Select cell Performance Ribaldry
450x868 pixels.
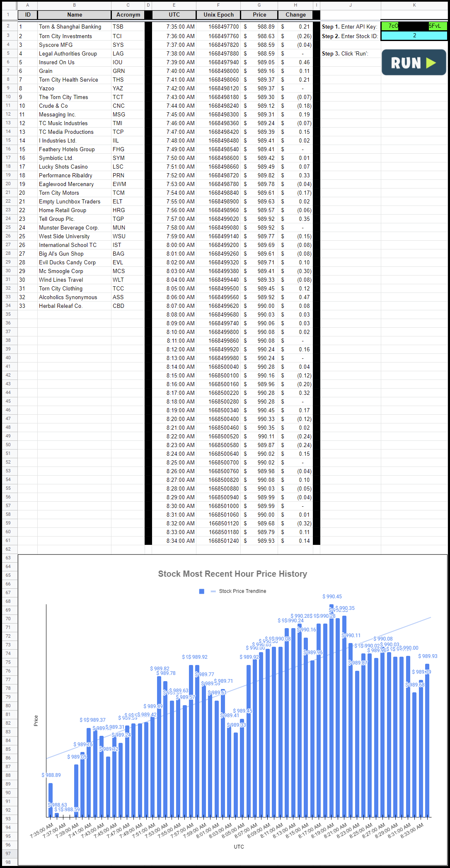click(75, 175)
